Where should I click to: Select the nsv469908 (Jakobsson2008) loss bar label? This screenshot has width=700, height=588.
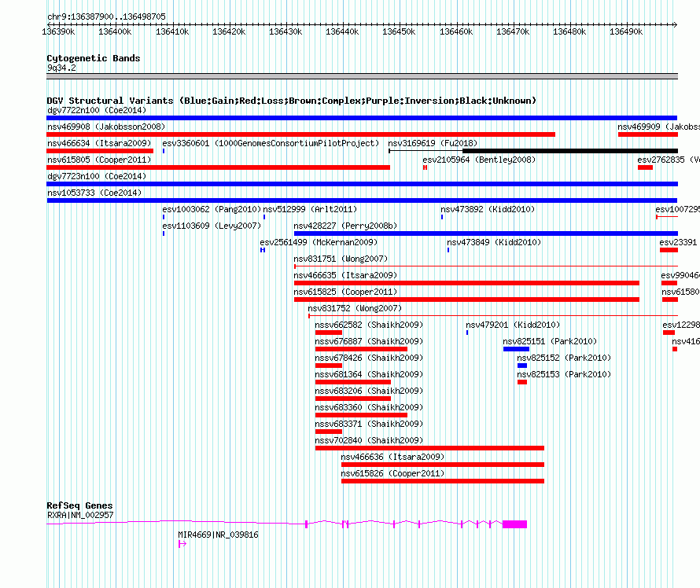106,127
